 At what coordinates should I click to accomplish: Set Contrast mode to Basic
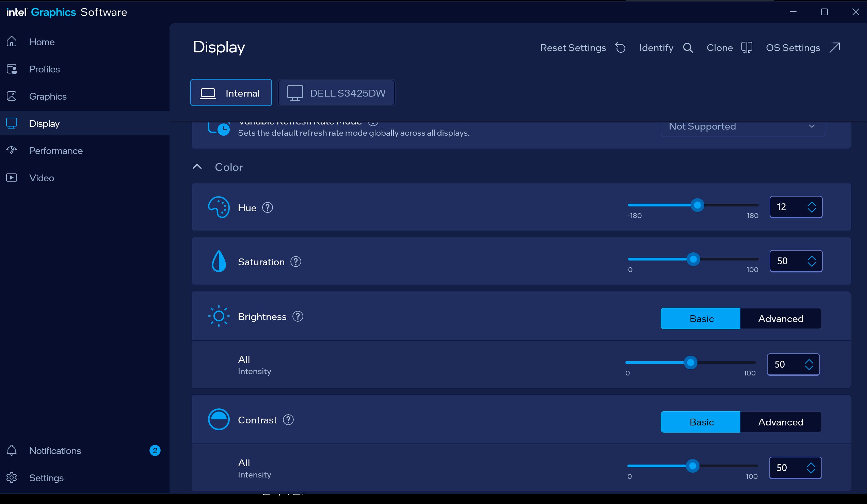point(701,422)
